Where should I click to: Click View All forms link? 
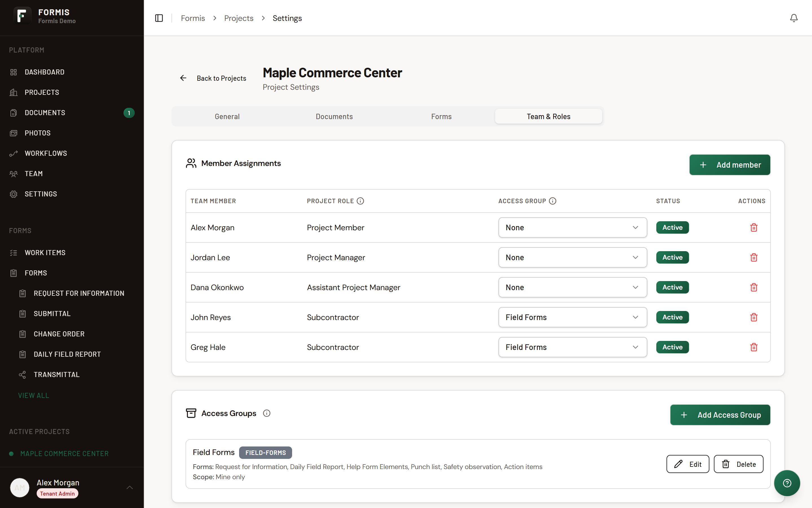pyautogui.click(x=34, y=395)
